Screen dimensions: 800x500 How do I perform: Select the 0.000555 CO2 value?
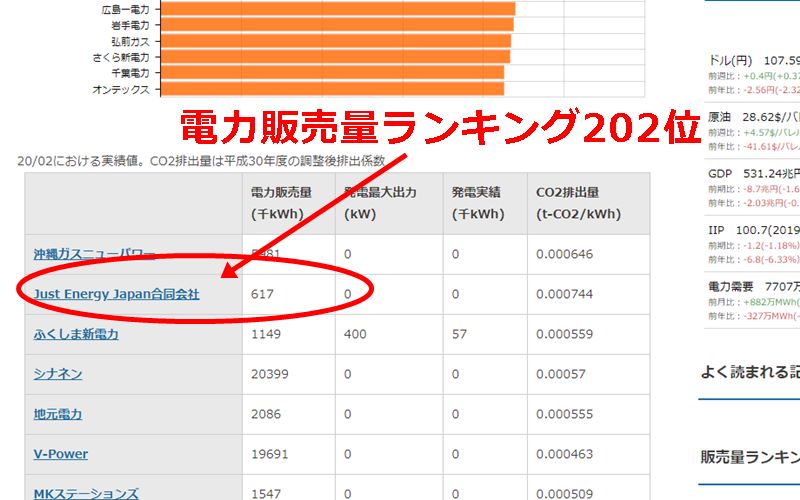tap(564, 414)
